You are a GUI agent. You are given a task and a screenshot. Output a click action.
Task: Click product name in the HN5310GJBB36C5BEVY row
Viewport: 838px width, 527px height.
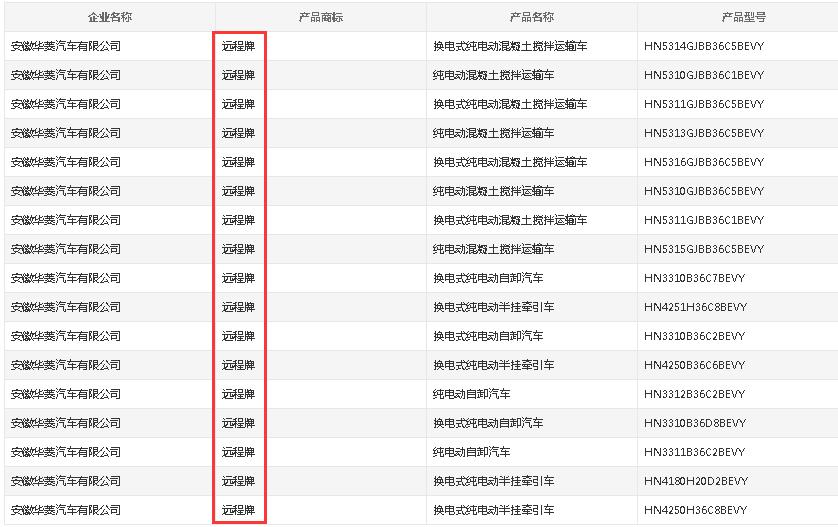(493, 191)
